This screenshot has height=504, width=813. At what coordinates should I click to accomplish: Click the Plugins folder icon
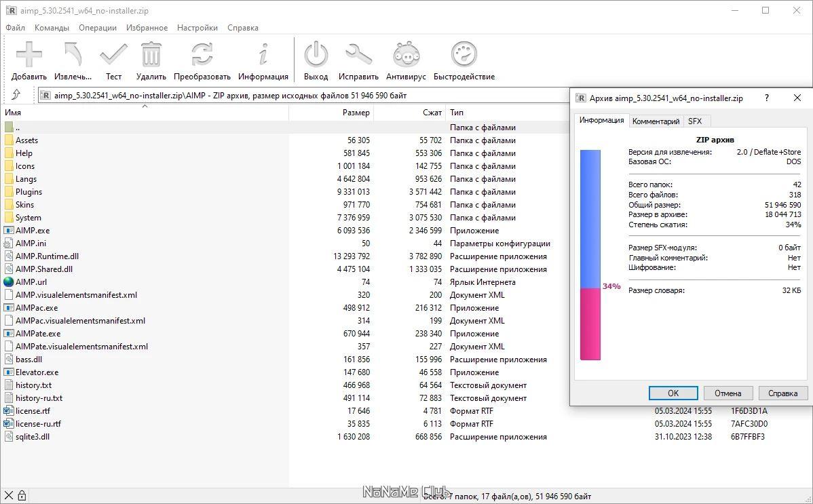point(8,192)
